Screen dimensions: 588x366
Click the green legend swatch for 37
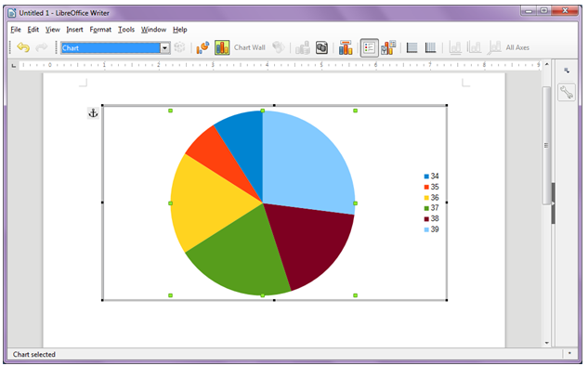426,208
